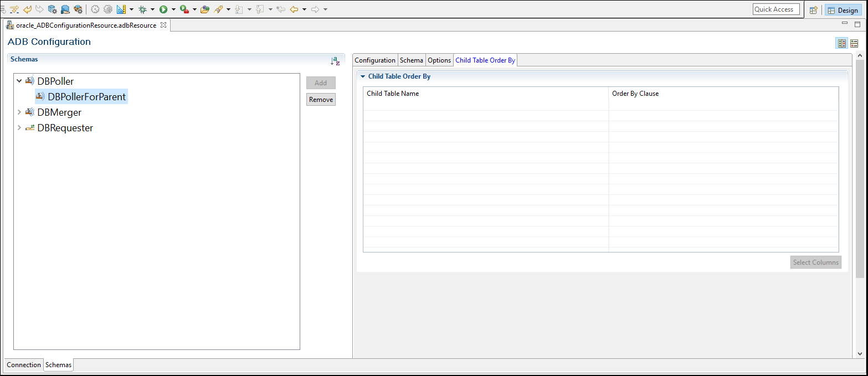Open the Schema tab

(x=412, y=60)
